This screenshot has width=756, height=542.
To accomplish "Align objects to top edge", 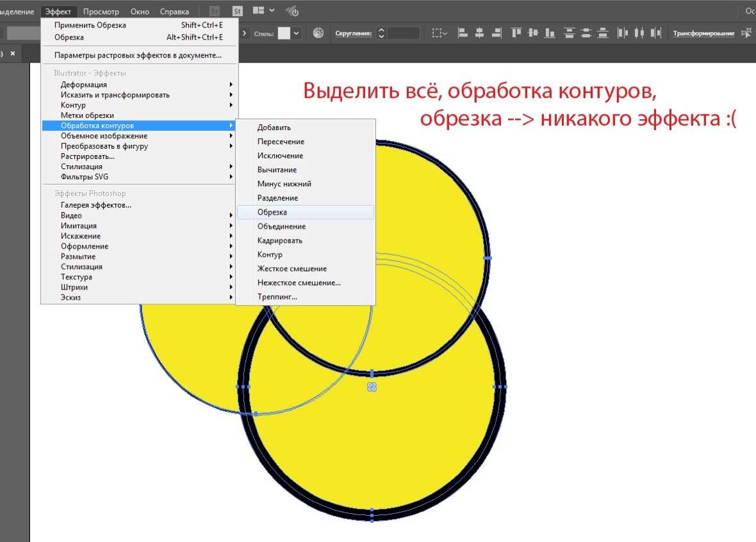I will point(516,33).
